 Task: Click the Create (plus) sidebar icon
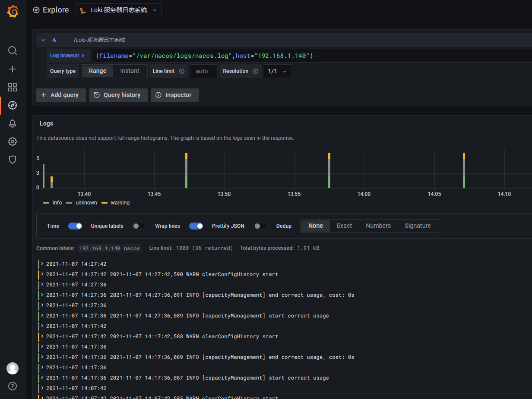point(13,69)
